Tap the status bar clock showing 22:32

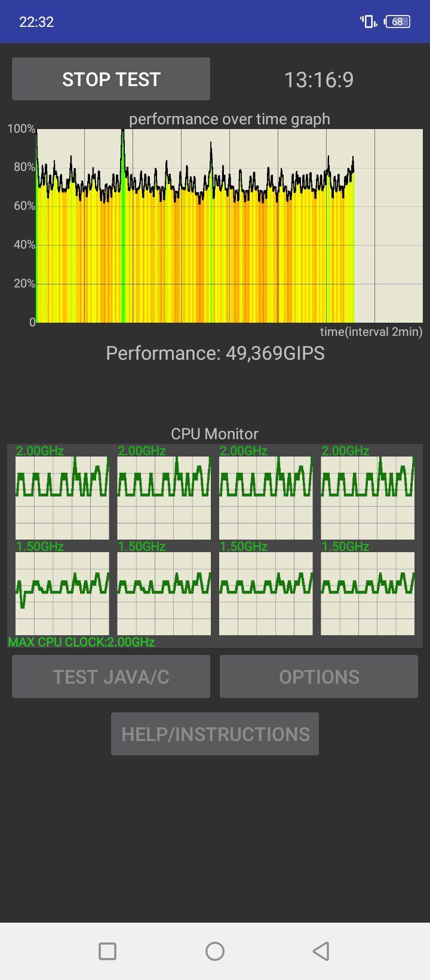pyautogui.click(x=36, y=22)
